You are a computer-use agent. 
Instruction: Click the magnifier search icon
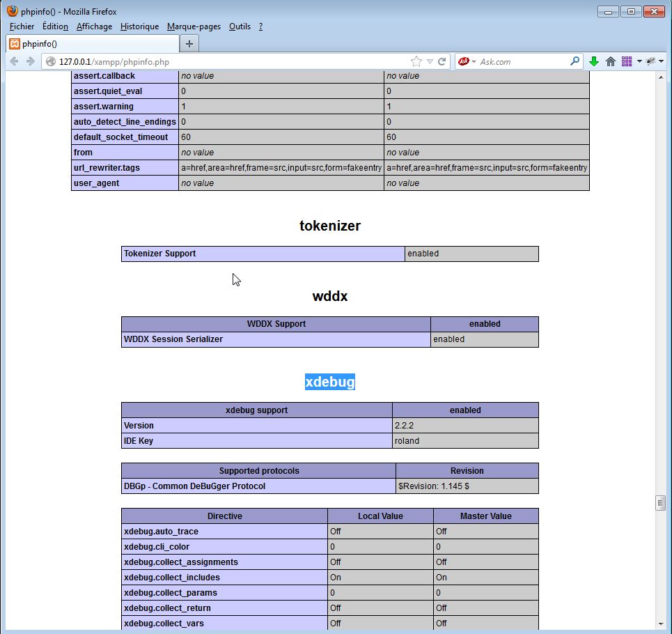click(575, 61)
